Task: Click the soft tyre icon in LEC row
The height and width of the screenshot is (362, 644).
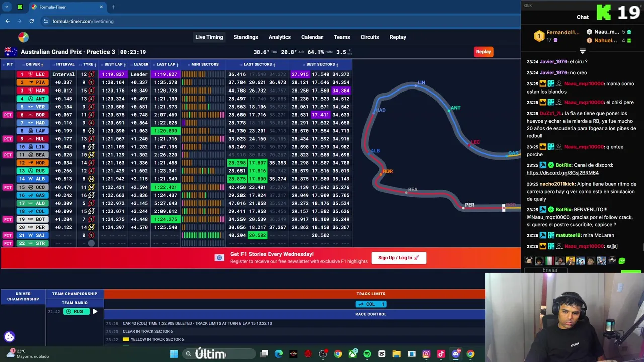Action: (x=91, y=74)
